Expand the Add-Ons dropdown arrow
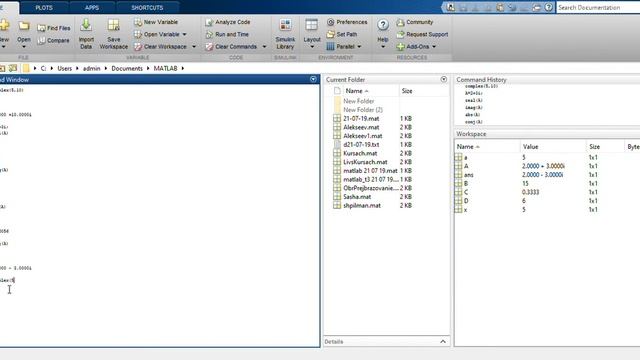This screenshot has height=360, width=640. coord(434,47)
